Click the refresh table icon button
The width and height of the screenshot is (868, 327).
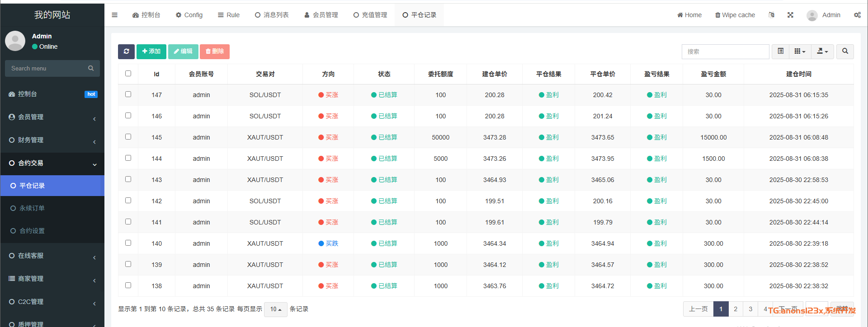tap(126, 51)
